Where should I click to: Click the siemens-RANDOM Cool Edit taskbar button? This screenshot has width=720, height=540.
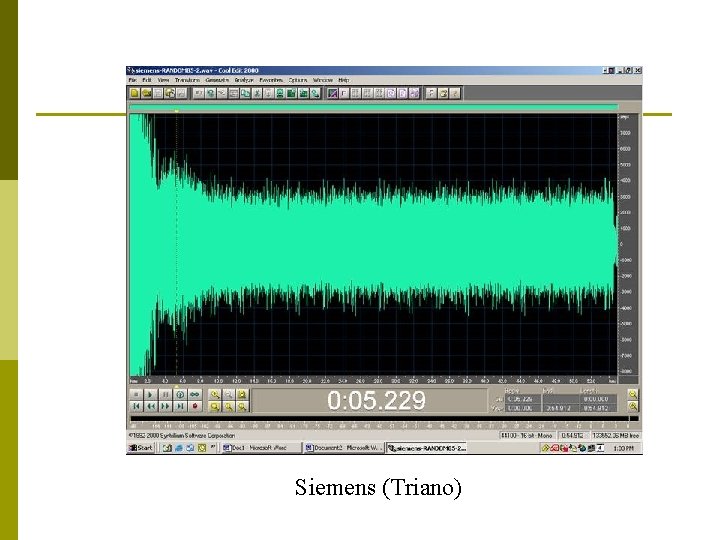pos(427,448)
